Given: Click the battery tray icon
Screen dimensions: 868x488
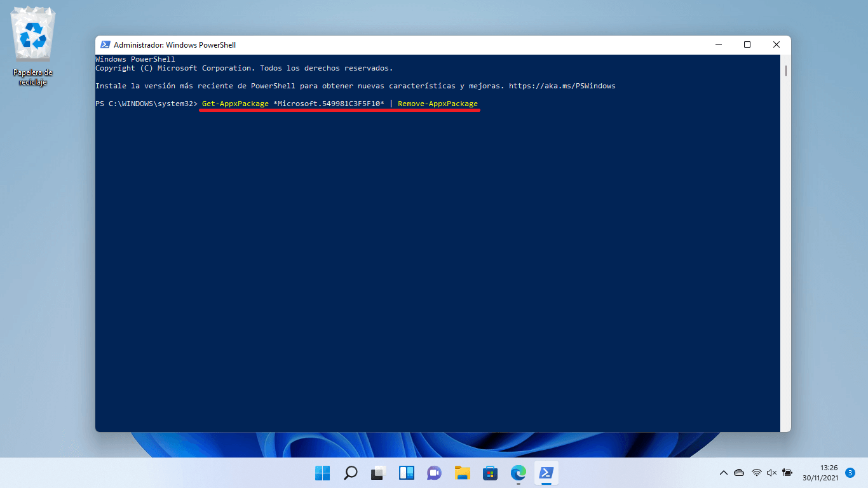Looking at the screenshot, I should point(788,473).
